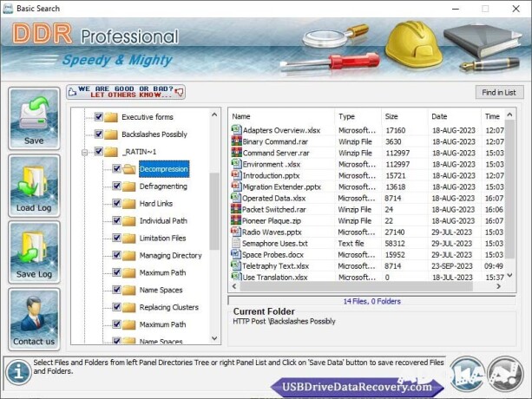Click the file list vertical scrollbar thumb
Image resolution: width=532 pixels, height=399 pixels.
click(x=509, y=189)
